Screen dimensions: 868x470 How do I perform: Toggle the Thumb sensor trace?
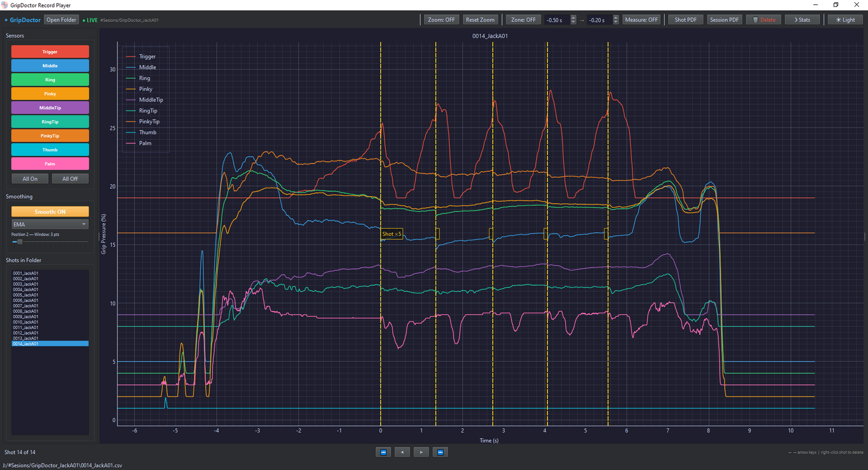(x=50, y=150)
